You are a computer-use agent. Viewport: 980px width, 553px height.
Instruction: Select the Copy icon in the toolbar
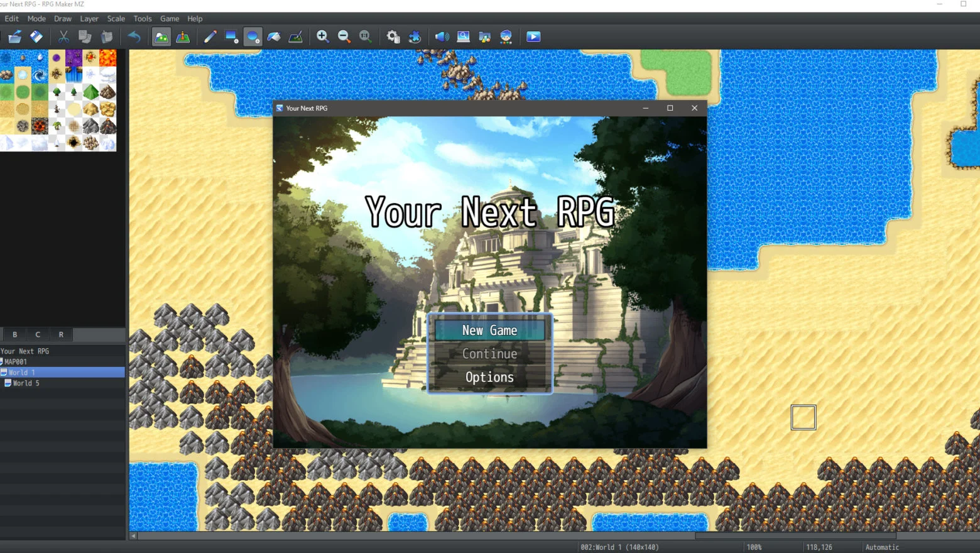(x=85, y=36)
